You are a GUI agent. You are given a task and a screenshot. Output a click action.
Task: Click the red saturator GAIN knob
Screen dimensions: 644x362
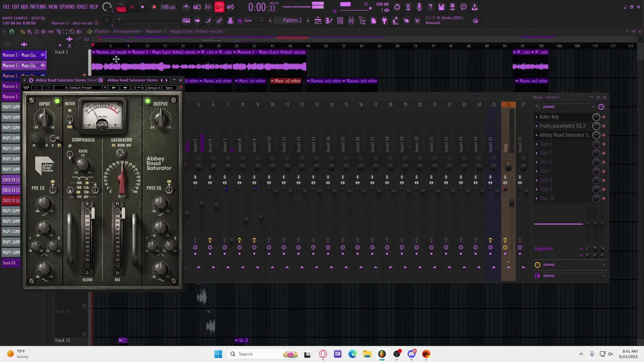click(x=121, y=178)
